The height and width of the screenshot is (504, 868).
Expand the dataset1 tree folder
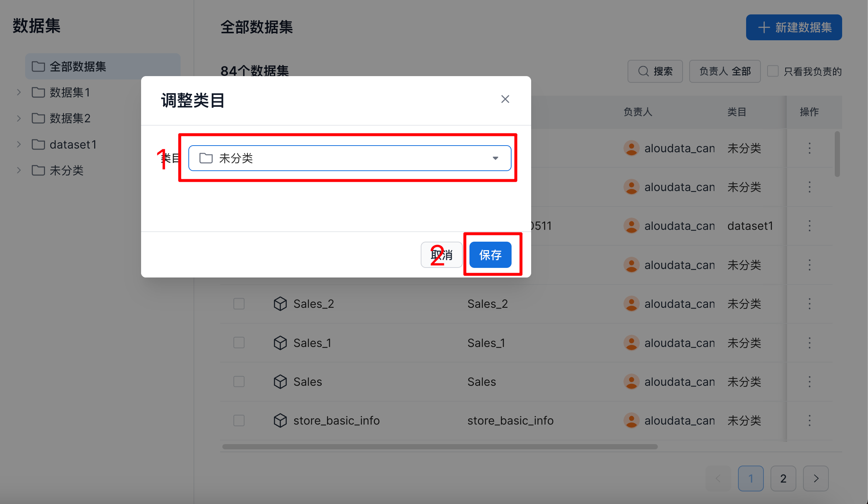click(19, 144)
